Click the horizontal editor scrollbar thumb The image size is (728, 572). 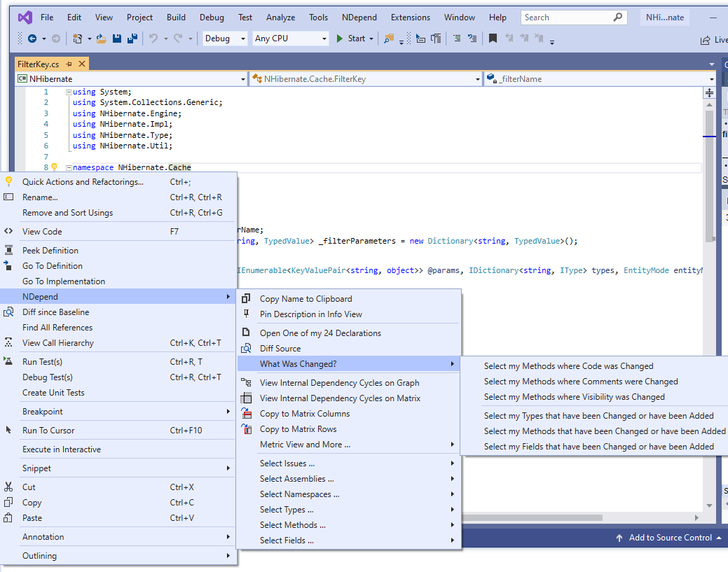533,517
